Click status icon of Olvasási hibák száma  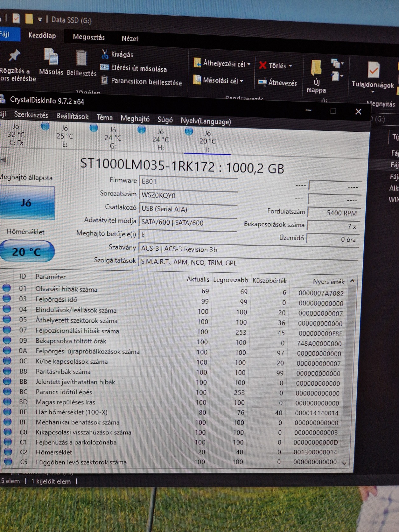pos(6,288)
